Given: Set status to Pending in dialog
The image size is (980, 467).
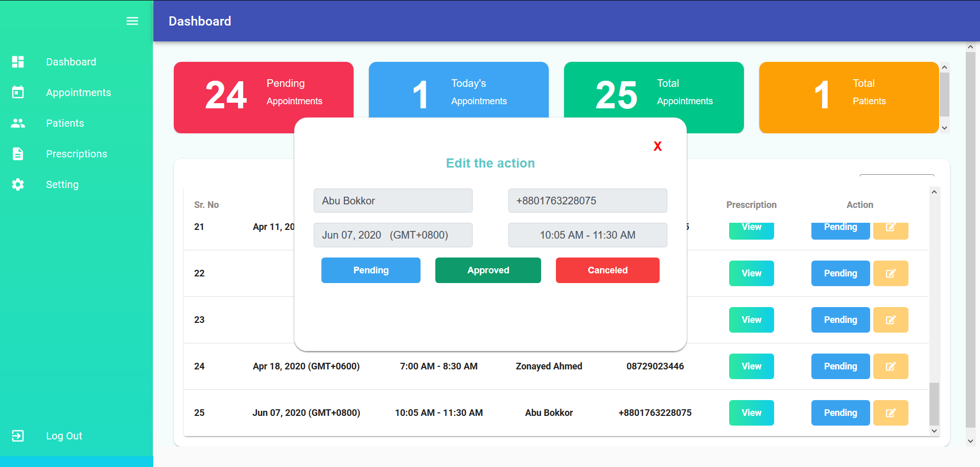Looking at the screenshot, I should click(371, 270).
